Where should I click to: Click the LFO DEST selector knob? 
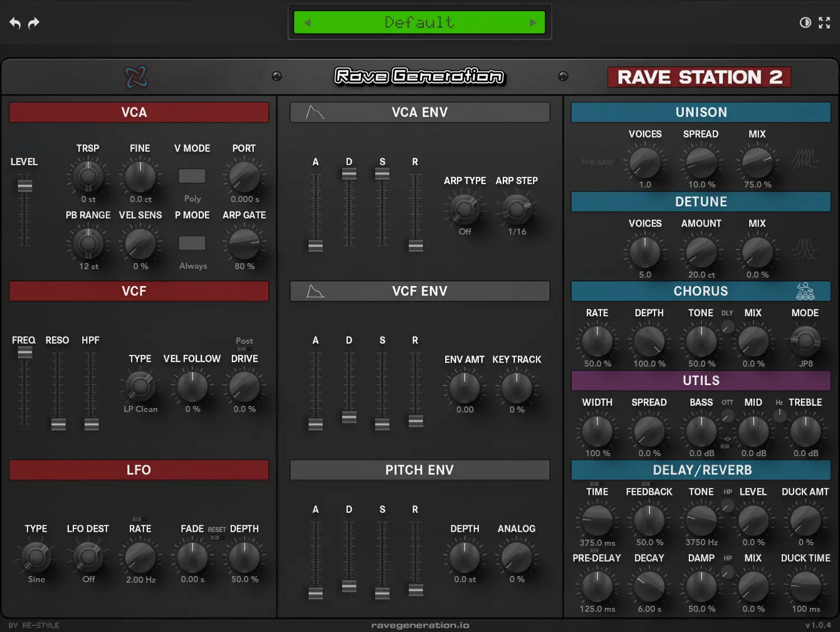[88, 556]
